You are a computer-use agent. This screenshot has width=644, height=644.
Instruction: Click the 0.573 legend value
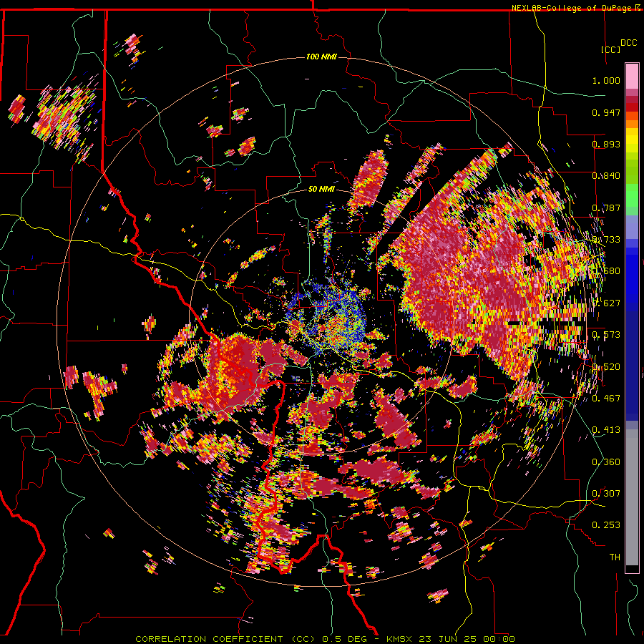tap(606, 335)
